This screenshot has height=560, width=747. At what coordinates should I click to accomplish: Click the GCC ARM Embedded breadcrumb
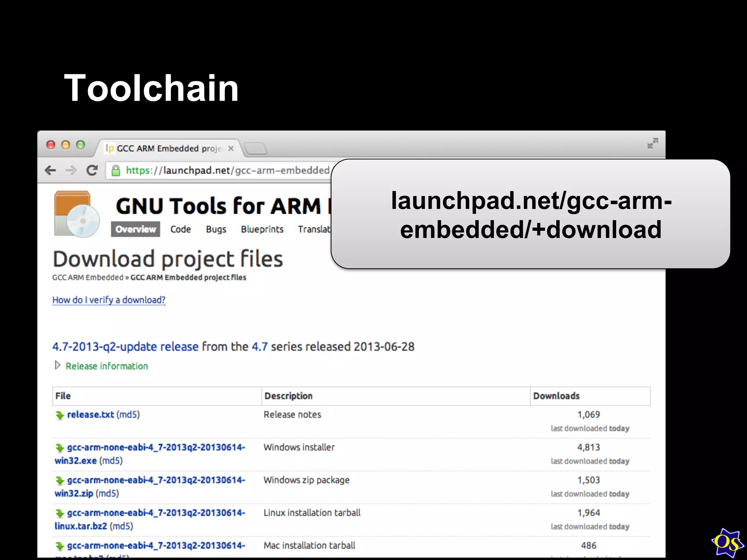[x=88, y=277]
